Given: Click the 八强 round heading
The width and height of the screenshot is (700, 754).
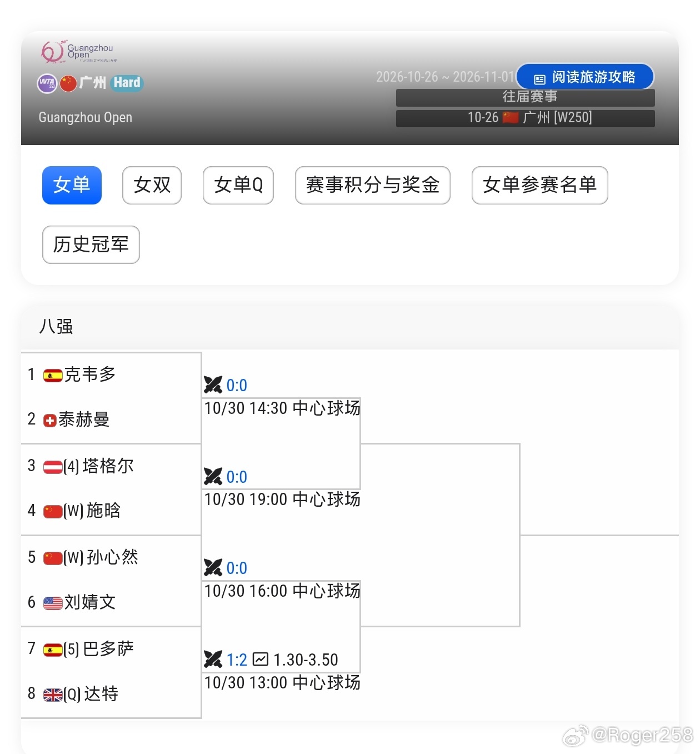Looking at the screenshot, I should tap(56, 327).
